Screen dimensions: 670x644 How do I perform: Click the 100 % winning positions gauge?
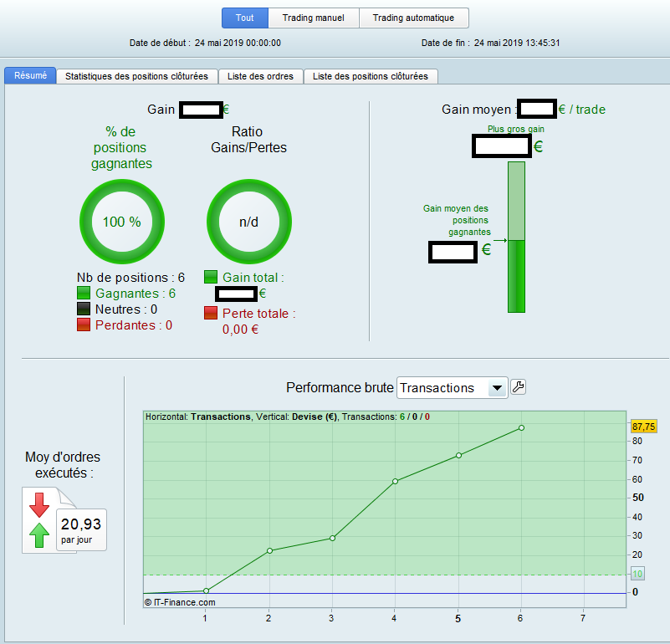[122, 222]
